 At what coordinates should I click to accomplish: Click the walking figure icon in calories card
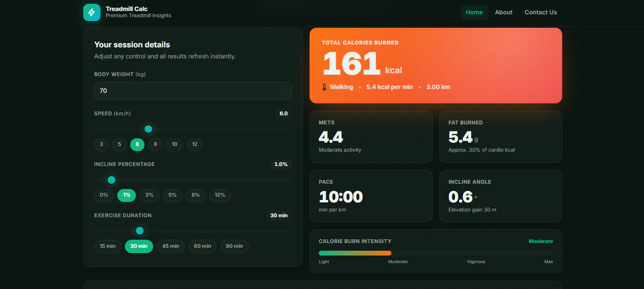pos(324,87)
